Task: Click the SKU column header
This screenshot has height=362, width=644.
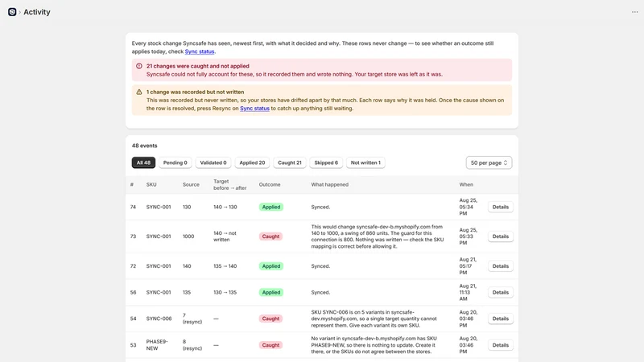Action: coord(151,185)
